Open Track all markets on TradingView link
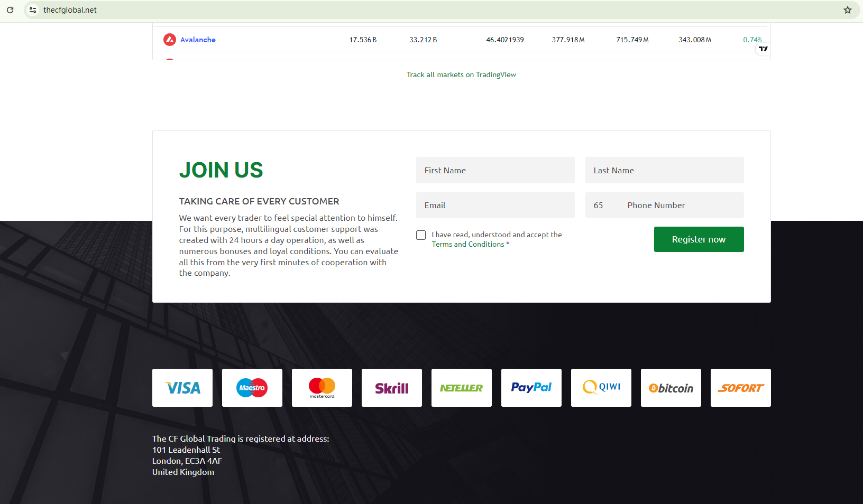The width and height of the screenshot is (863, 504). pyautogui.click(x=461, y=74)
